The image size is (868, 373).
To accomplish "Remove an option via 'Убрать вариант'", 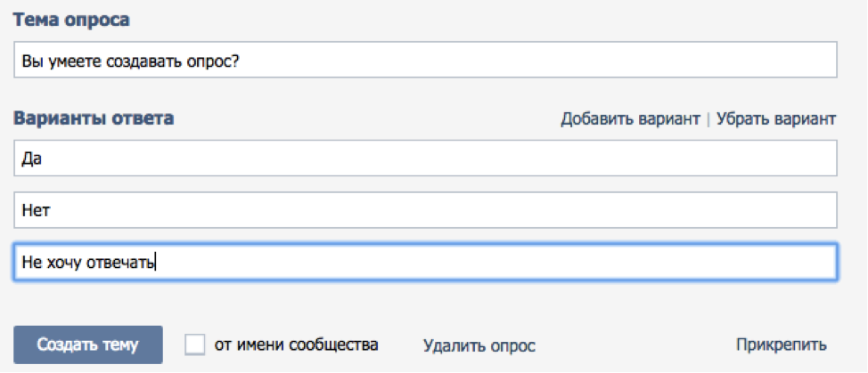I will pyautogui.click(x=776, y=119).
